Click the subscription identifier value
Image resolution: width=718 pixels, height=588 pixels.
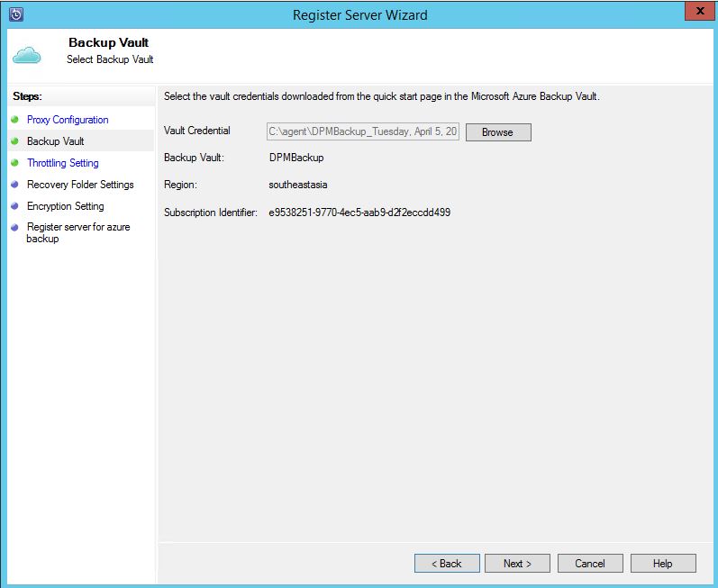359,213
